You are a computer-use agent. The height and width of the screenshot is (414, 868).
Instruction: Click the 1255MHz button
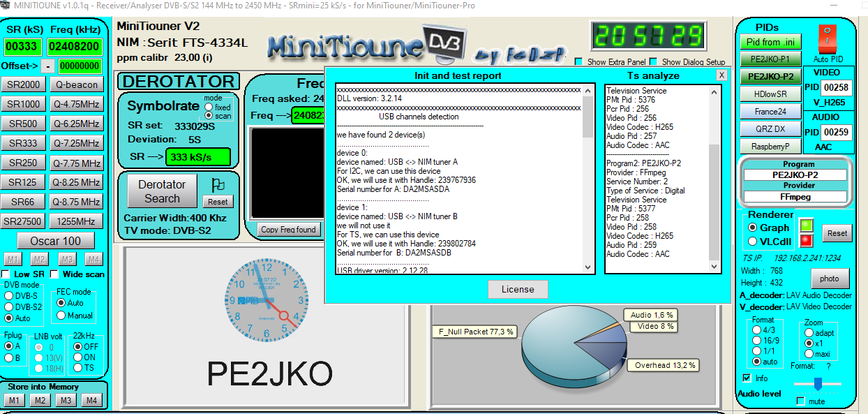[x=76, y=221]
